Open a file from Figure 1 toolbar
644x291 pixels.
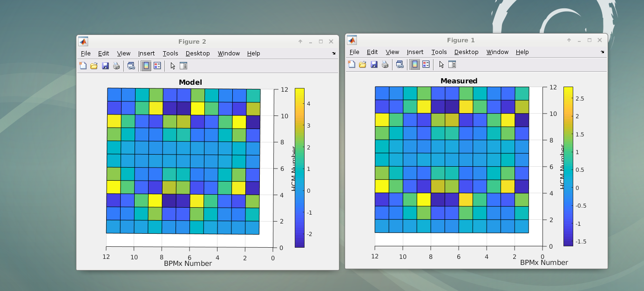(x=362, y=65)
